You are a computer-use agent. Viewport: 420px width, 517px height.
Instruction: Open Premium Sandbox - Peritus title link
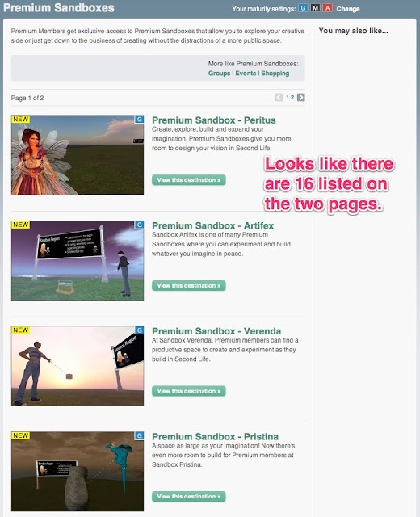(x=213, y=120)
